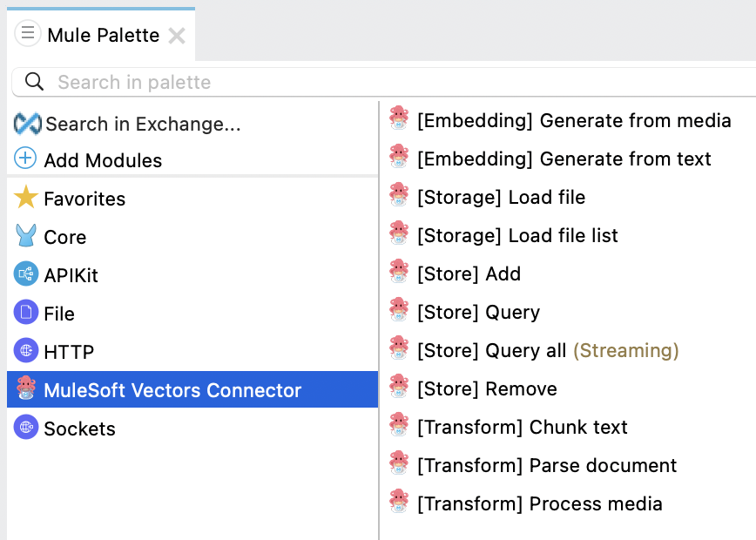Click the Core mule icon
This screenshot has height=540, width=756.
pyautogui.click(x=25, y=235)
